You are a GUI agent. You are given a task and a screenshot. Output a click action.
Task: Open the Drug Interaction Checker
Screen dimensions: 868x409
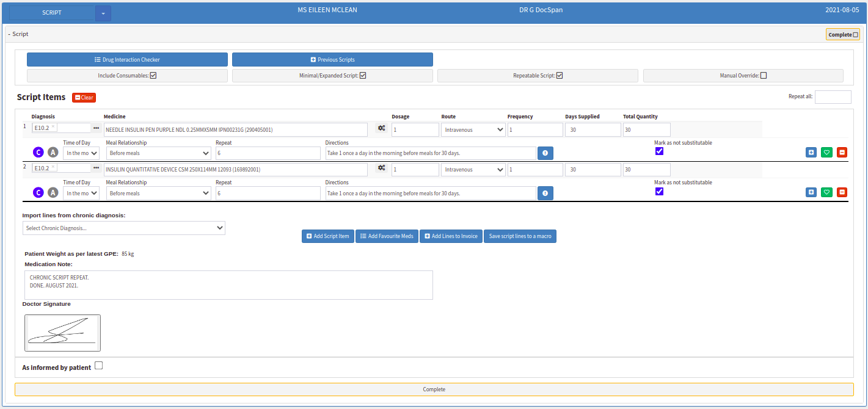pos(127,59)
